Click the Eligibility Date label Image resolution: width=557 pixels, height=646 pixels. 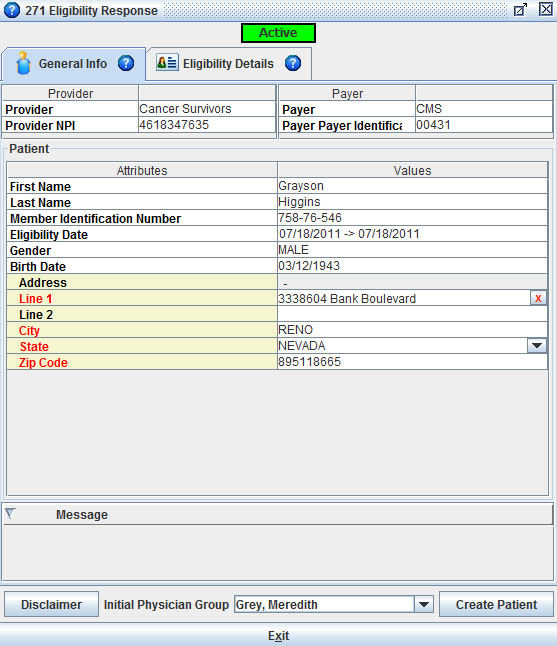pos(49,234)
